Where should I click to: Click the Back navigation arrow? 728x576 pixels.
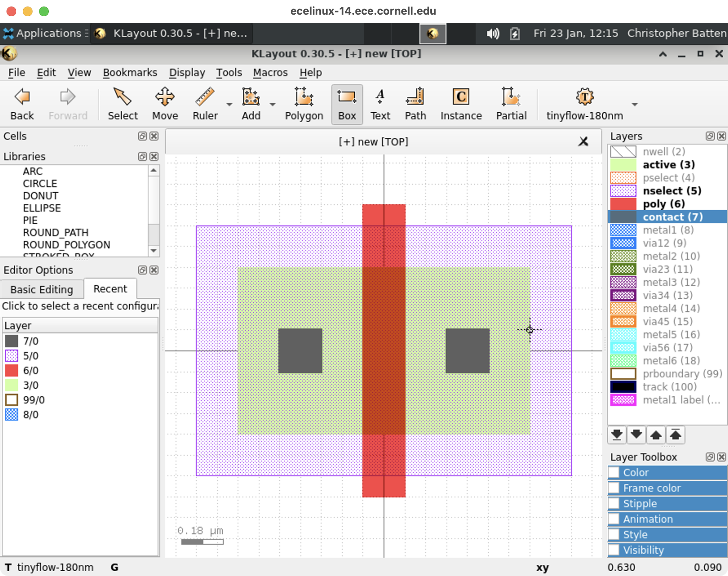[x=22, y=104]
